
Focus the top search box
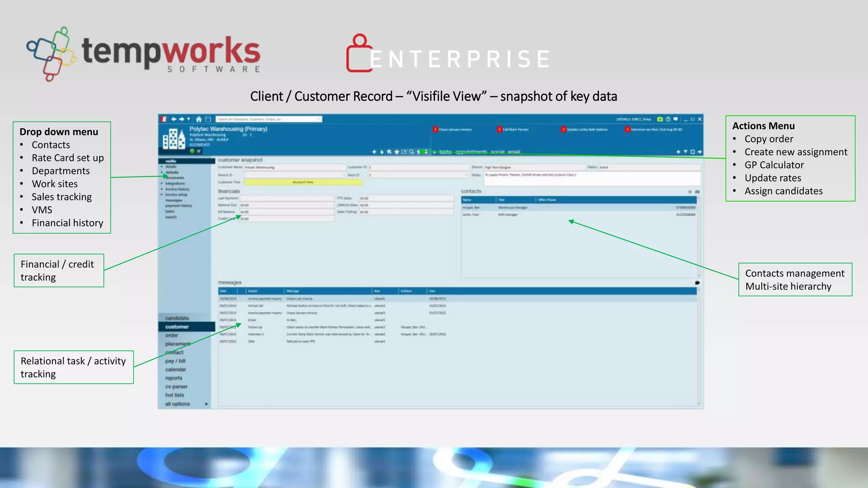[269, 119]
